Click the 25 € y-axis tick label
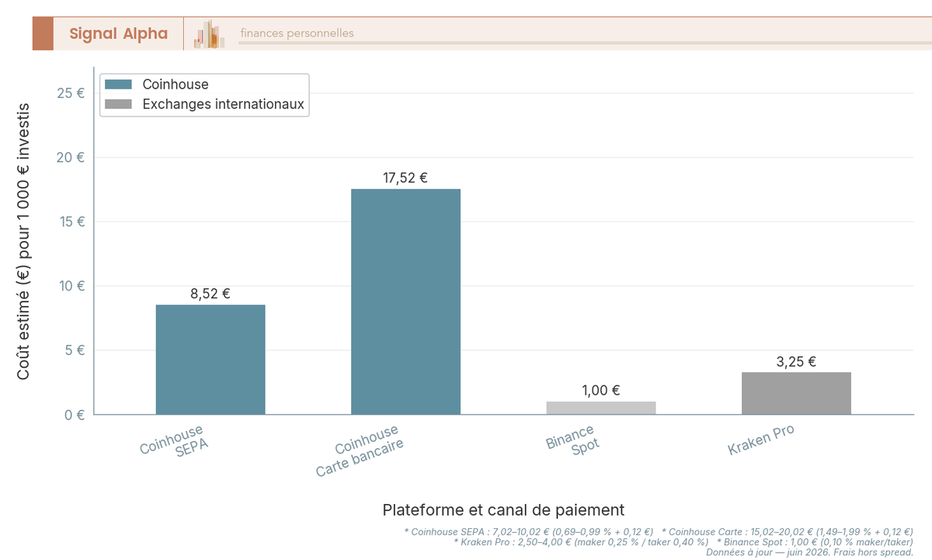This screenshot has height=560, width=932. 71,93
